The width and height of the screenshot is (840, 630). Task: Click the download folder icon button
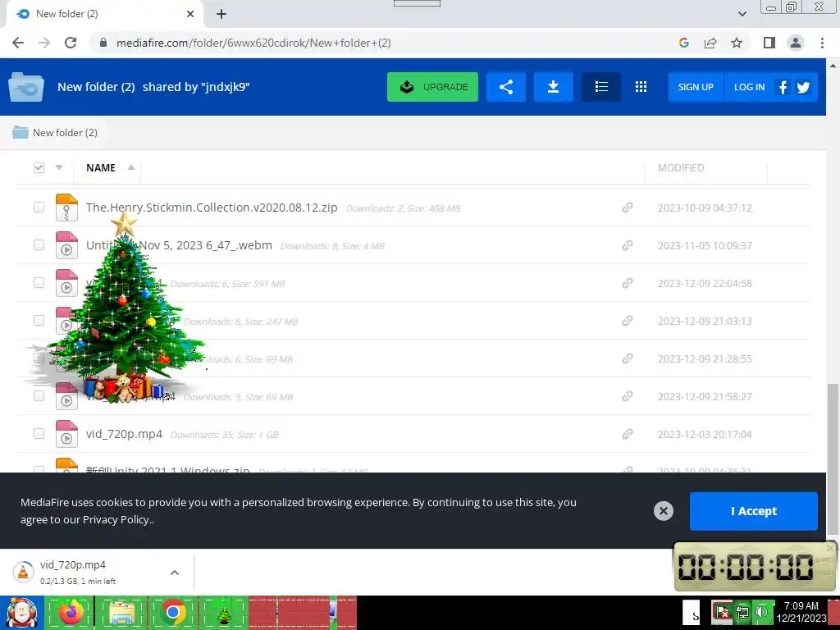point(554,87)
